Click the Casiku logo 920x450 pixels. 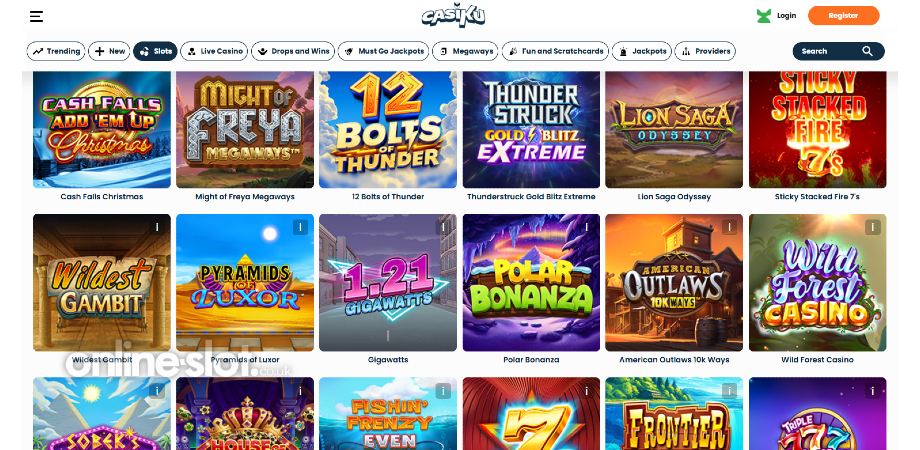pos(453,16)
